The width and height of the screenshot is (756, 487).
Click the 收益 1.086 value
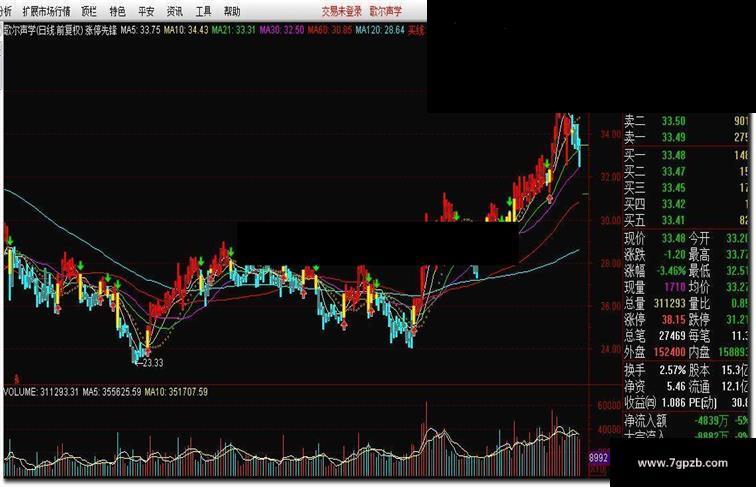[674, 403]
